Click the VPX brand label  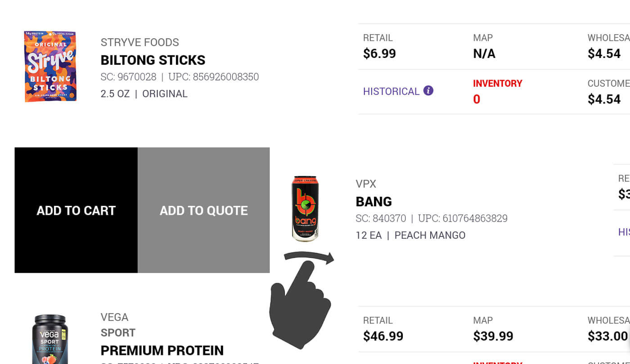(365, 184)
